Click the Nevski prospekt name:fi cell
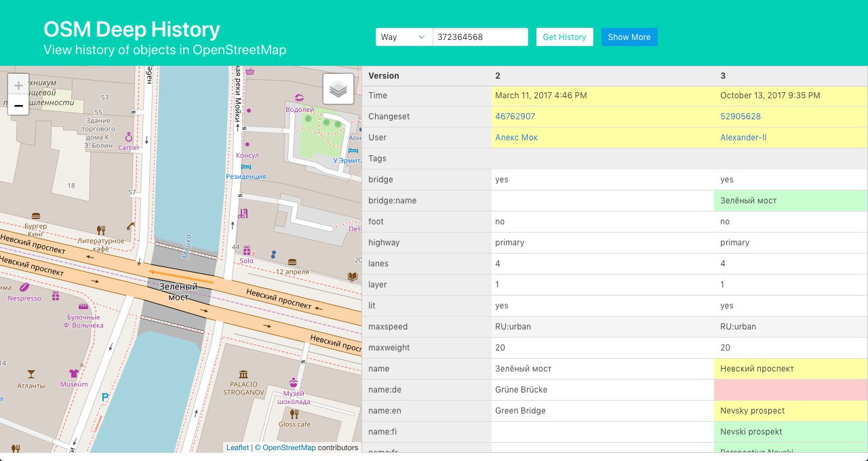 tap(791, 432)
